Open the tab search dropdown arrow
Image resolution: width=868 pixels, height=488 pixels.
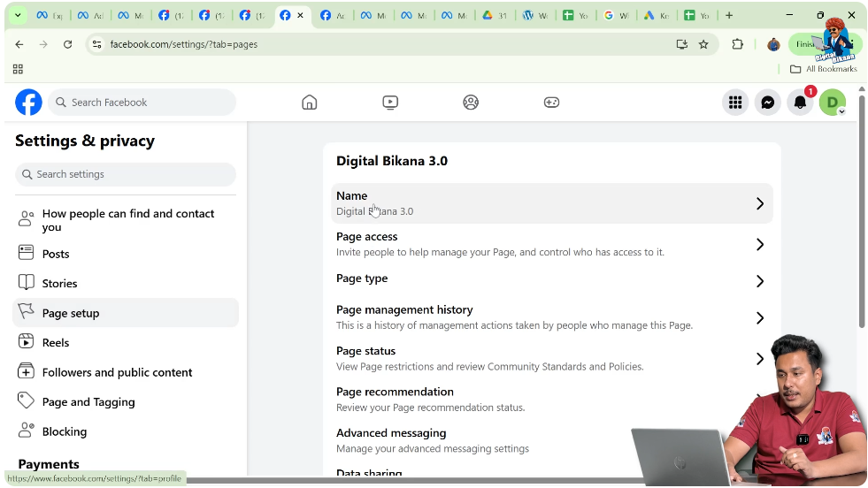click(x=18, y=16)
